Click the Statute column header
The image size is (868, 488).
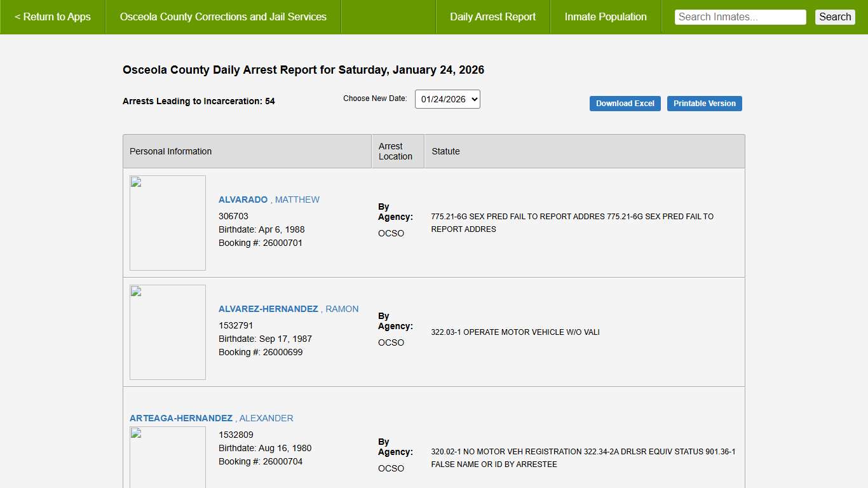(x=445, y=151)
